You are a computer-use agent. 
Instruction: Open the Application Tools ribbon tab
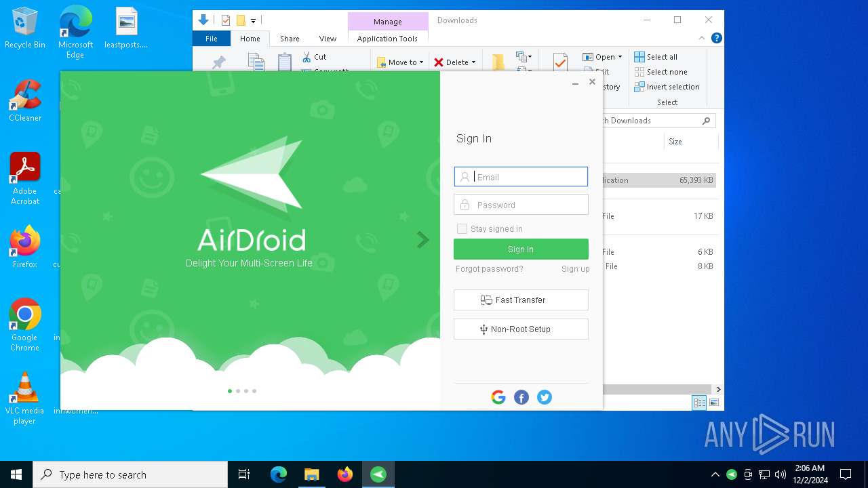[x=387, y=39]
